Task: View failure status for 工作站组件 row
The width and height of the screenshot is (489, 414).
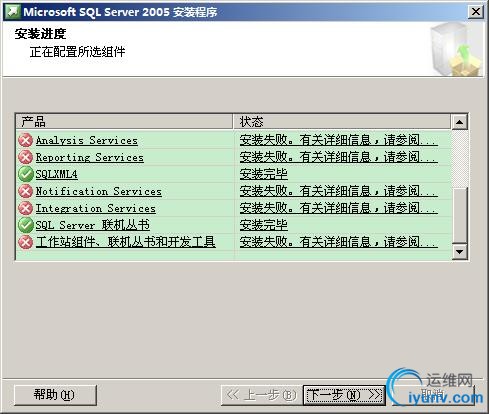Action: tap(339, 242)
